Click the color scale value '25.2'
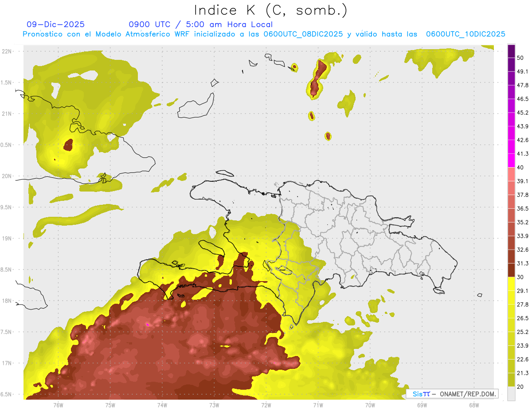 tap(523, 333)
